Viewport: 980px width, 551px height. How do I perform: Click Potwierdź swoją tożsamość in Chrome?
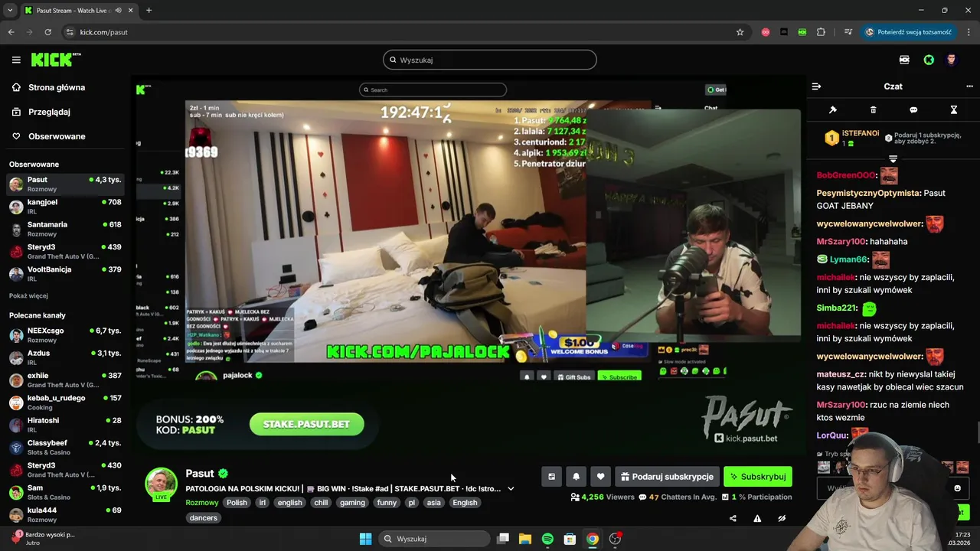[909, 32]
